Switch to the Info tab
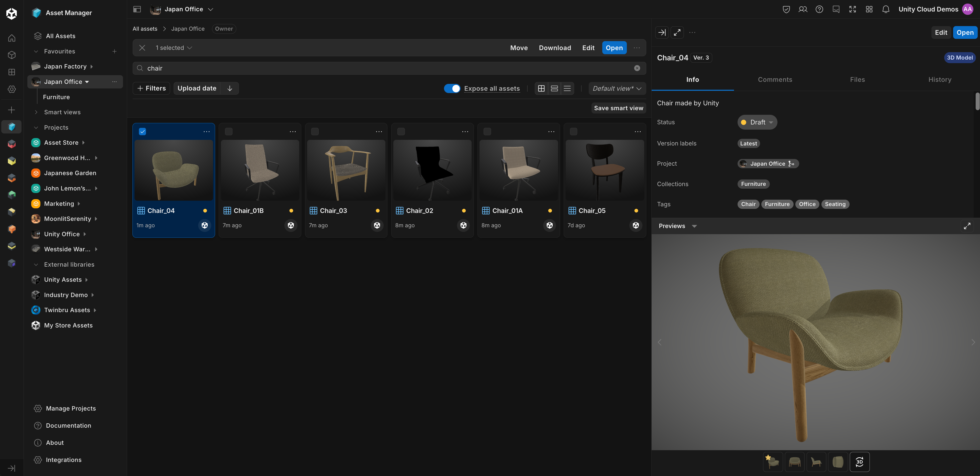Image resolution: width=980 pixels, height=476 pixels. [693, 80]
